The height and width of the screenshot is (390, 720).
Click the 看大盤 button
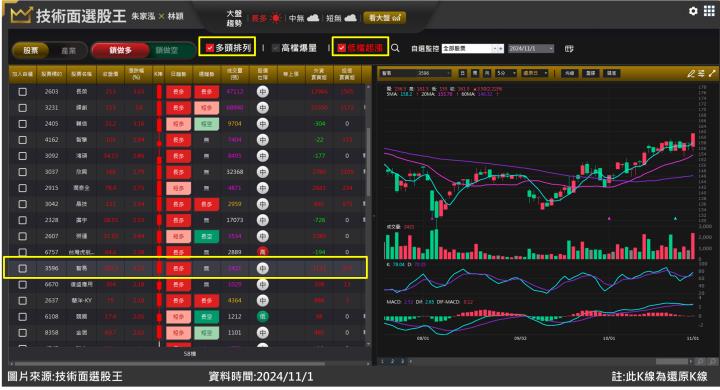[x=384, y=18]
